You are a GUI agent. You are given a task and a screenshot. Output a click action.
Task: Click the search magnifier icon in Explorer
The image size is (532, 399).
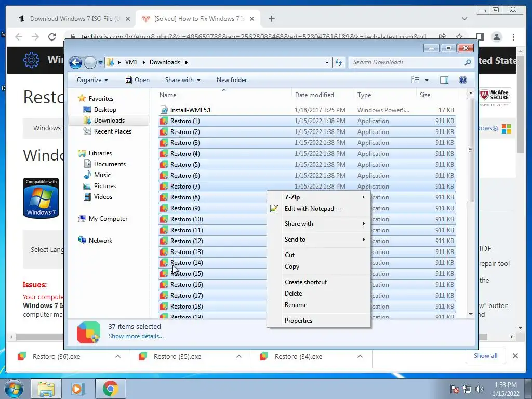[x=468, y=62]
